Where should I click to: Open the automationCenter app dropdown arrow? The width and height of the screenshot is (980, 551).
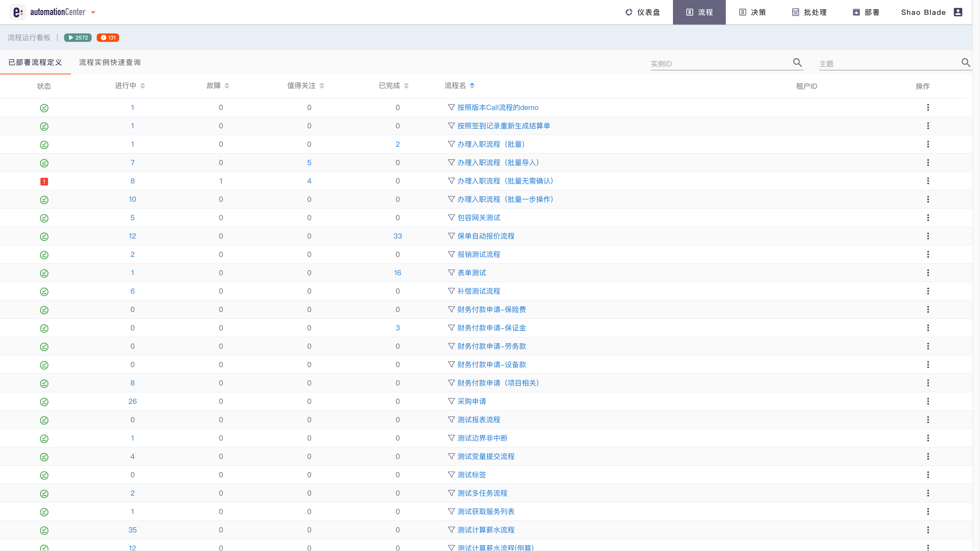[x=93, y=12]
